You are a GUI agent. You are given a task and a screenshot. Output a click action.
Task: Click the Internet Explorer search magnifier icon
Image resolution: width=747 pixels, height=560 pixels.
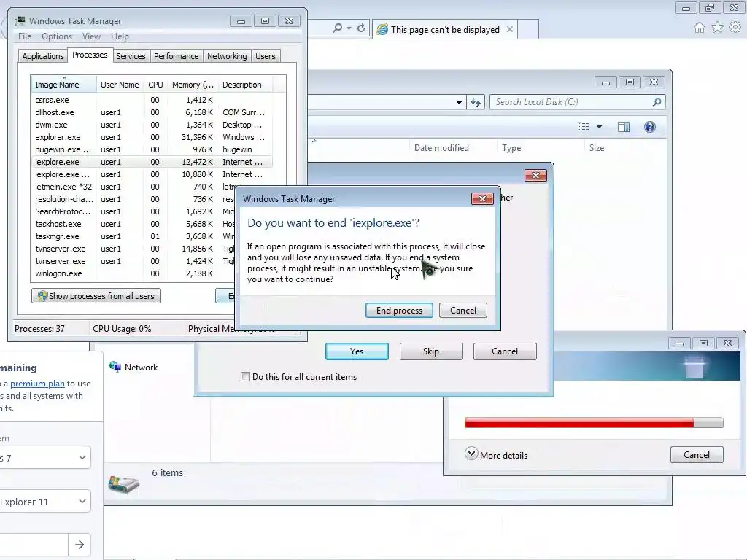(x=337, y=28)
